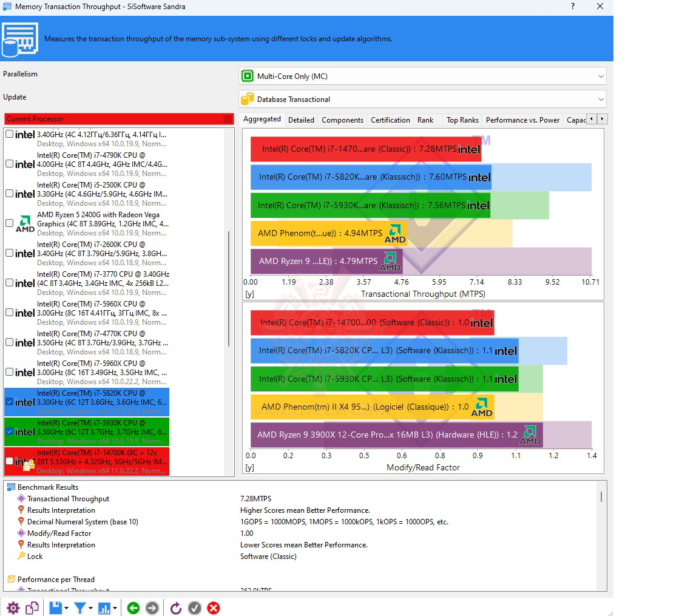Open the Certification tab
The height and width of the screenshot is (616, 699).
390,120
